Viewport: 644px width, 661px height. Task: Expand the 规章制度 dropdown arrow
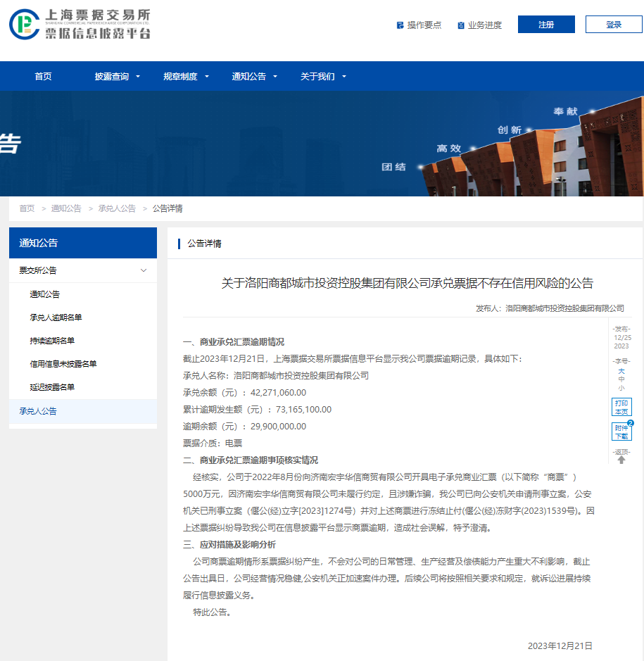pos(206,77)
